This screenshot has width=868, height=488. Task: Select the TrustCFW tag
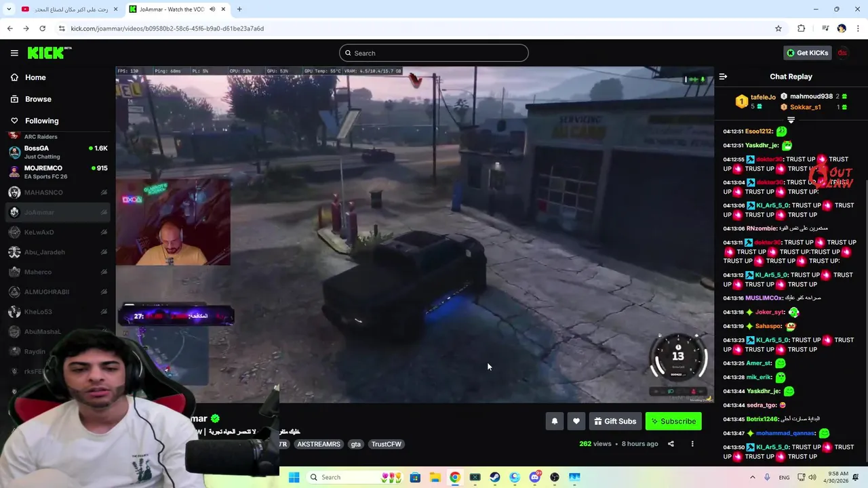coord(386,444)
